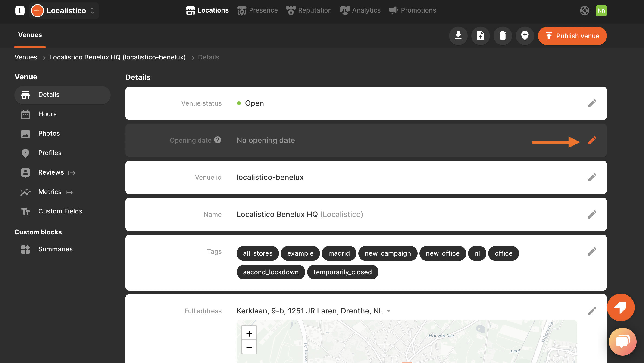Edit Venue status with pencil icon
Image resolution: width=644 pixels, height=363 pixels.
[x=592, y=103]
